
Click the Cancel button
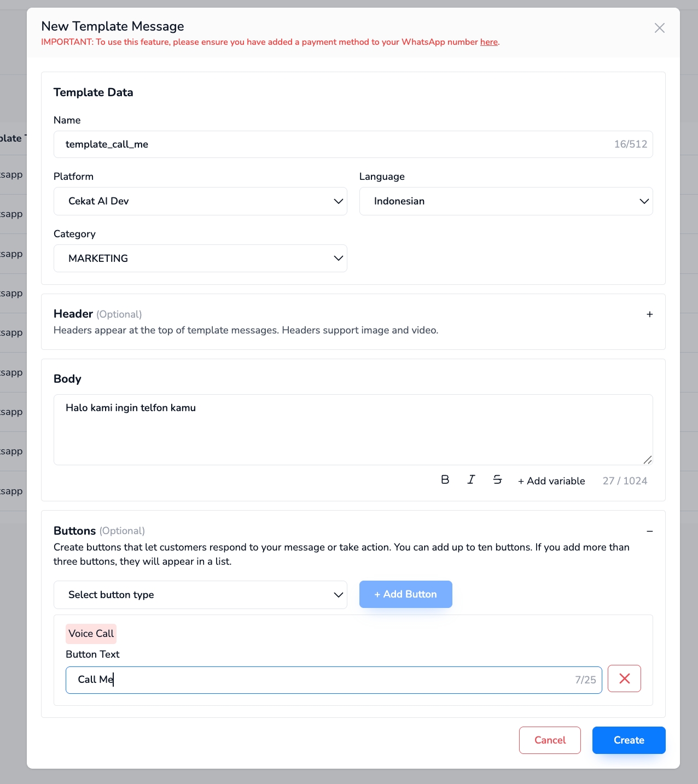click(550, 740)
